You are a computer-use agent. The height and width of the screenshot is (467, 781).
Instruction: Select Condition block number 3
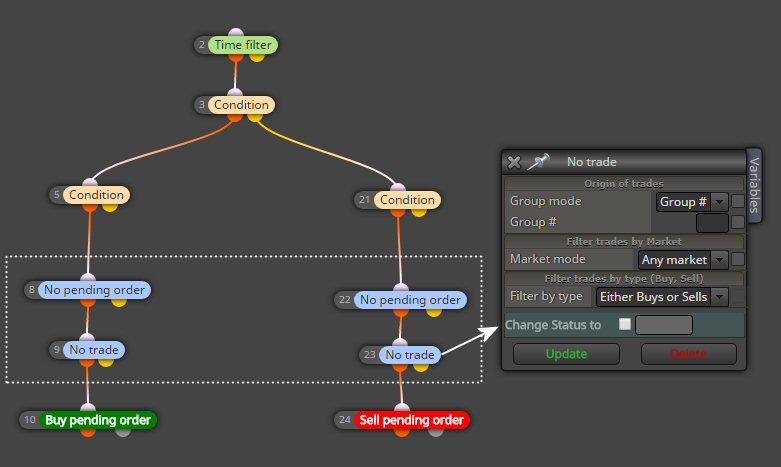(x=241, y=105)
